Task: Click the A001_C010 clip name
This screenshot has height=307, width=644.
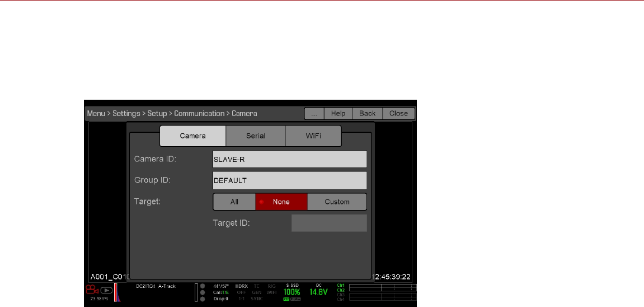Action: pyautogui.click(x=110, y=277)
